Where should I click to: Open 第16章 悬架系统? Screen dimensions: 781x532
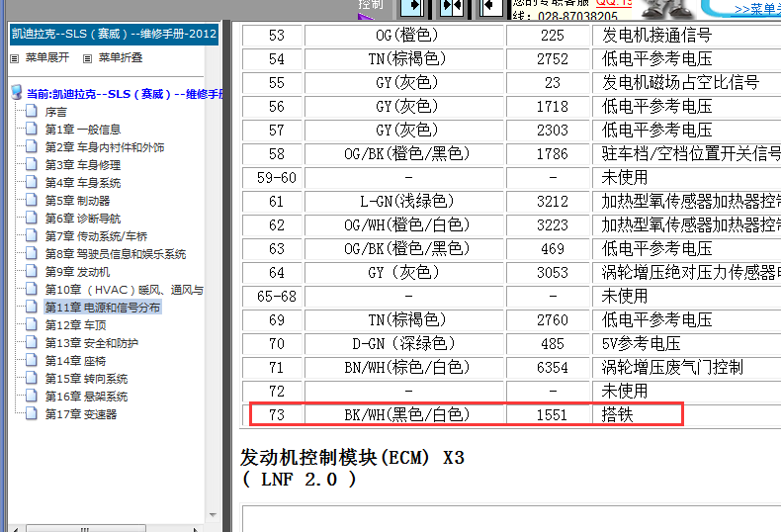(86, 397)
